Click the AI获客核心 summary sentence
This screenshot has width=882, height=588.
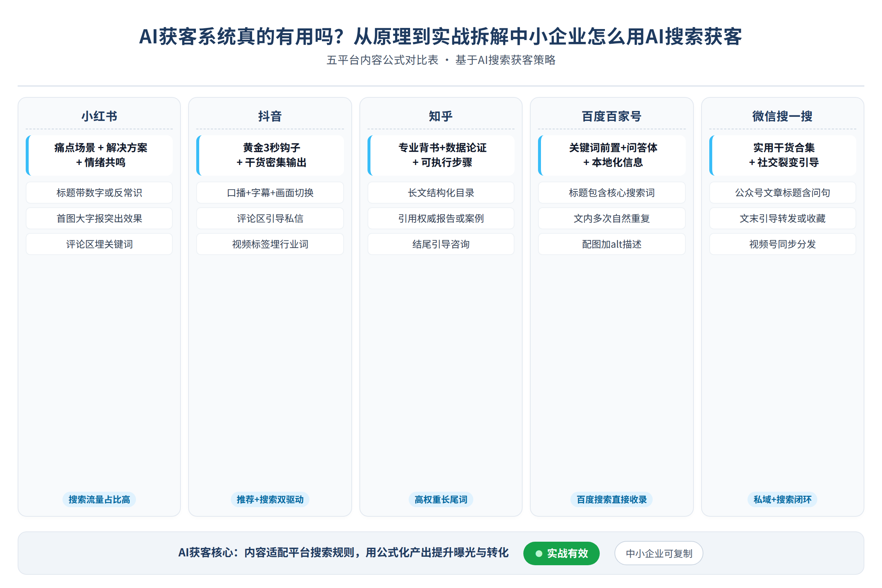pos(344,553)
